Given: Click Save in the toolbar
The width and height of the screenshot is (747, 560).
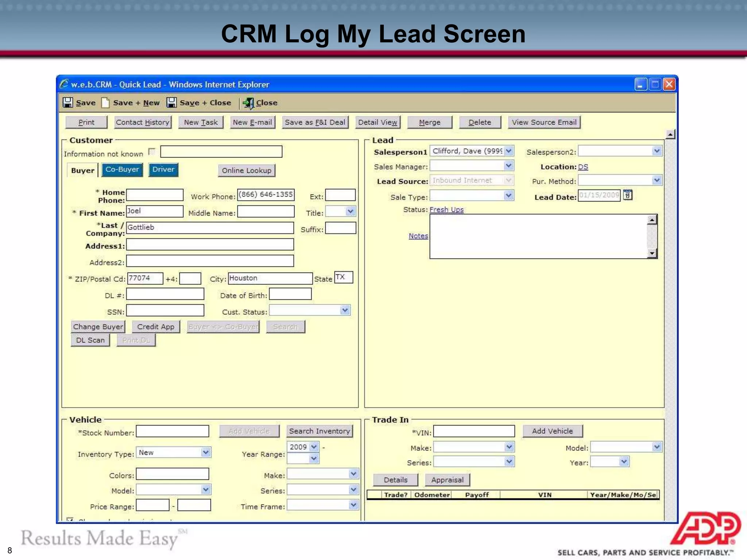Looking at the screenshot, I should coord(86,103).
